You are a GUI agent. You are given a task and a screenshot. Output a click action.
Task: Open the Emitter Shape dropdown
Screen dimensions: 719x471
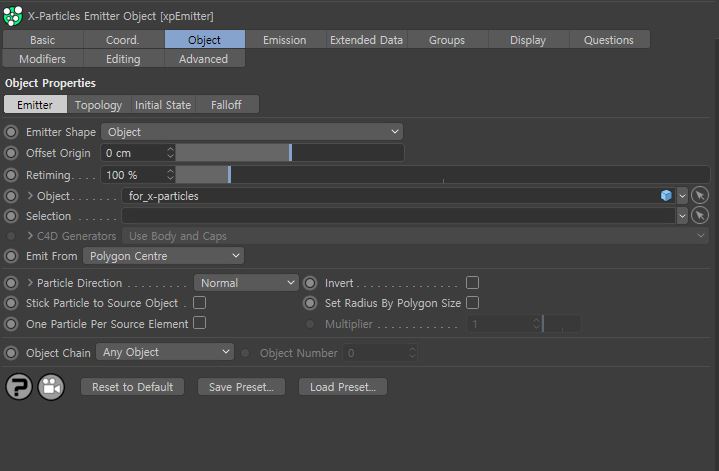pos(252,132)
